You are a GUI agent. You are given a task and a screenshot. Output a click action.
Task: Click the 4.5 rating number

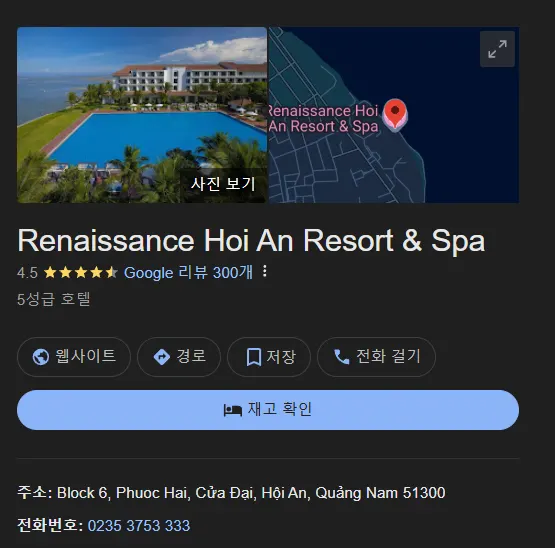click(27, 273)
